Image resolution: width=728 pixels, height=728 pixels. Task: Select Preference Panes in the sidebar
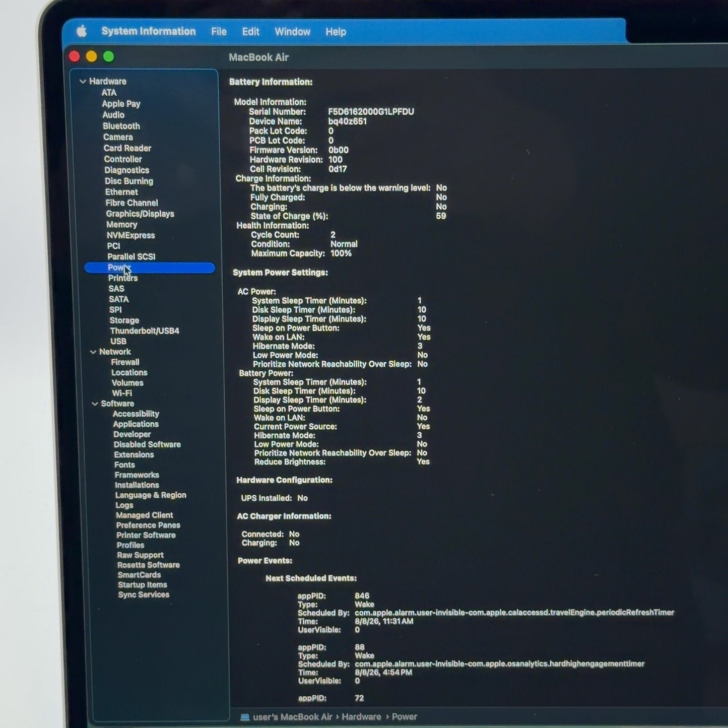(x=148, y=525)
